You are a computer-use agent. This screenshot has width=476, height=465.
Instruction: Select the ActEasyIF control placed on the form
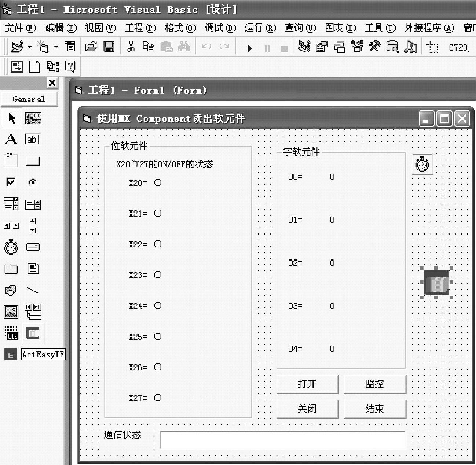pos(436,283)
